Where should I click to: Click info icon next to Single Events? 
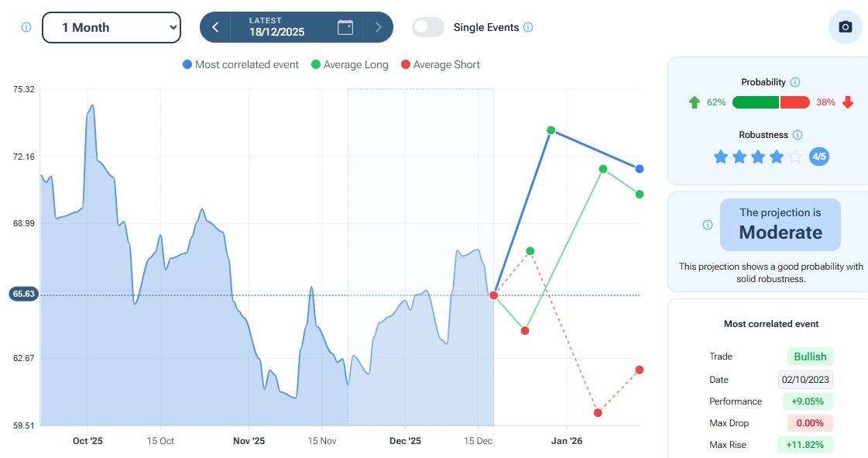[x=528, y=27]
